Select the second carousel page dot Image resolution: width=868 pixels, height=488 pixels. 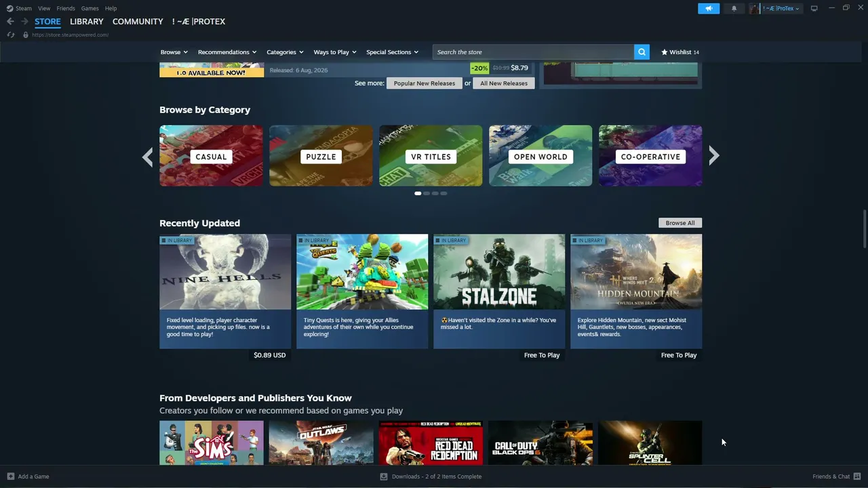(427, 193)
